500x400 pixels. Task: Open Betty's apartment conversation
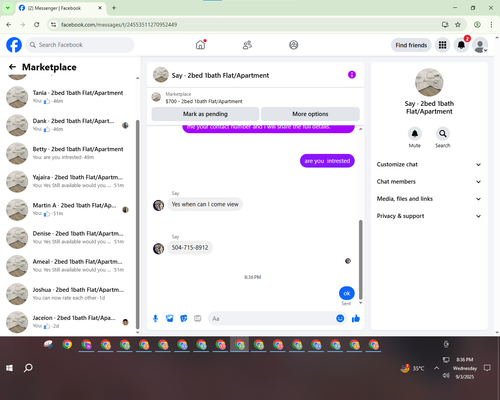(68, 153)
